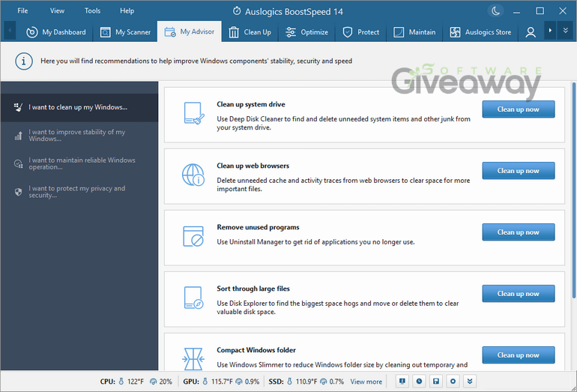Click Clean up now for system drive
Screen dimensions: 577x392
518,109
